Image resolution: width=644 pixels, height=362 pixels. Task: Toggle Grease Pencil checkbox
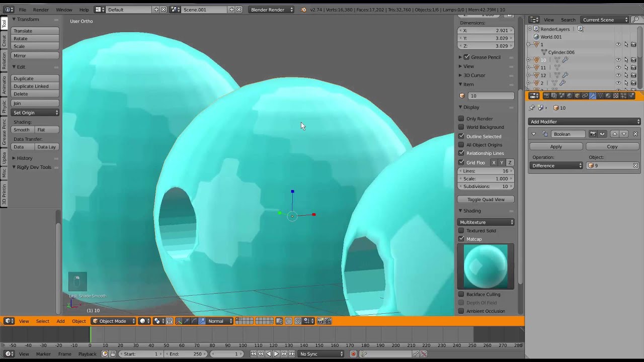pos(466,57)
